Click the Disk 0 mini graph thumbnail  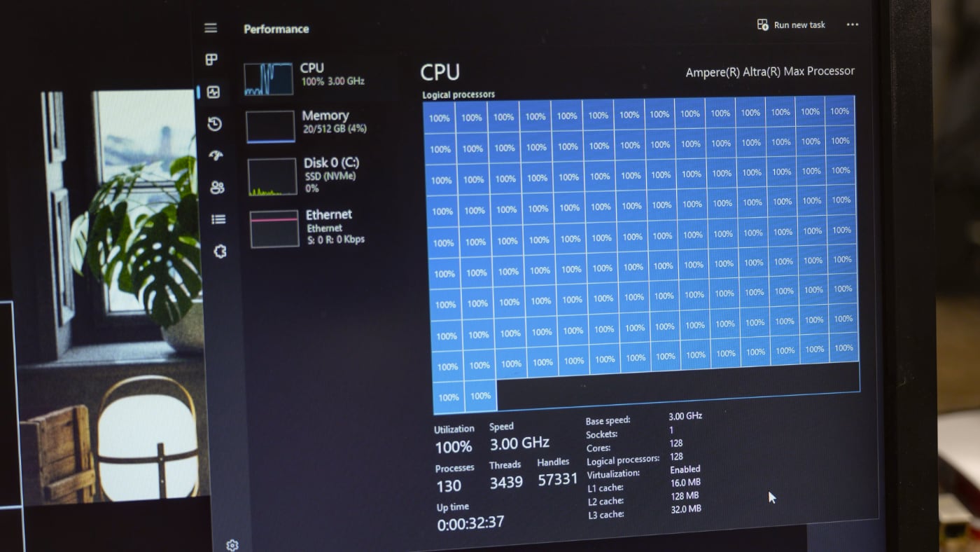(x=272, y=177)
